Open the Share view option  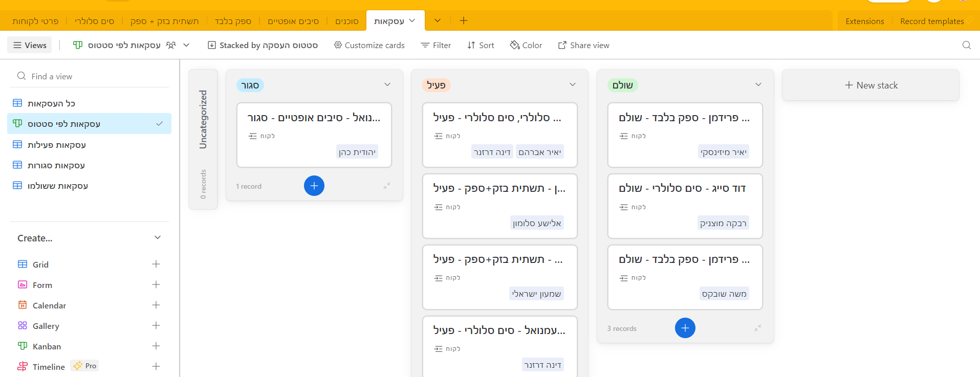pos(583,45)
